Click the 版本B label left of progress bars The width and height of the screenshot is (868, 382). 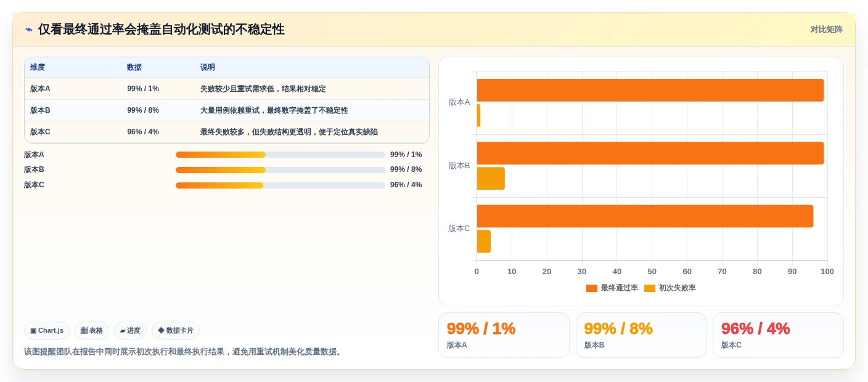[x=34, y=170]
